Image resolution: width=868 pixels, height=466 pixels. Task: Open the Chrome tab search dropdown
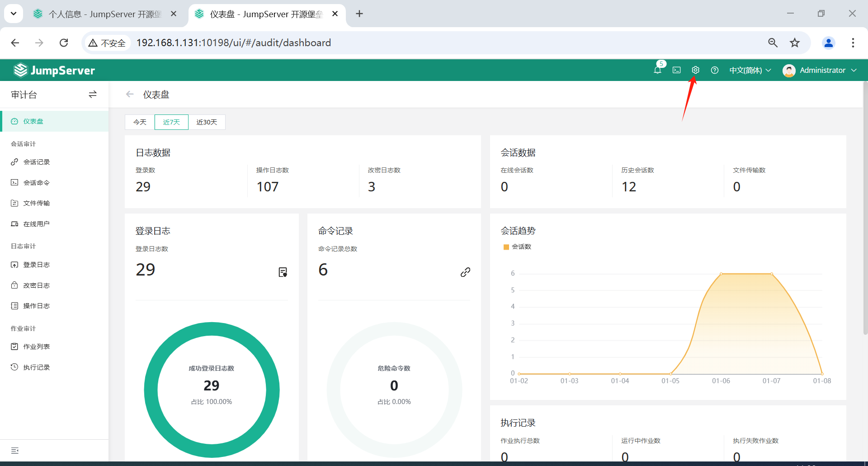[x=14, y=14]
